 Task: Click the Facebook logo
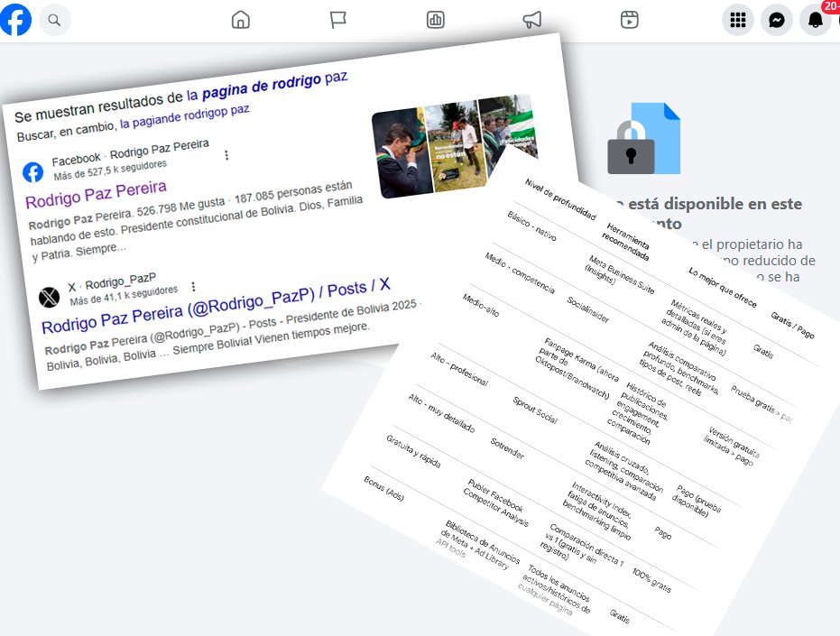click(x=15, y=20)
